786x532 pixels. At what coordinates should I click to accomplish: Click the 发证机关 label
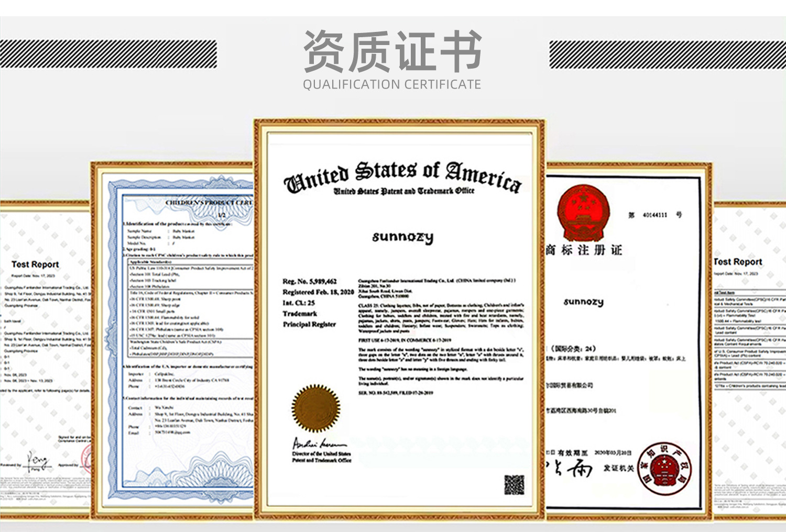(x=618, y=468)
